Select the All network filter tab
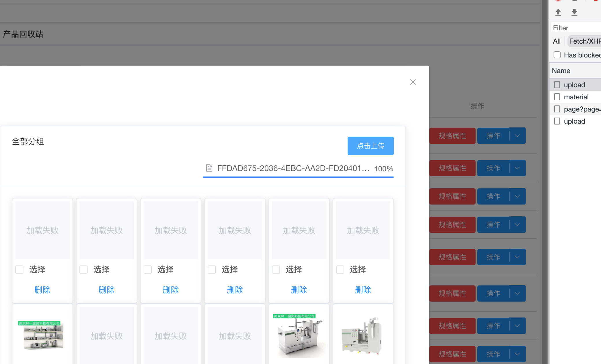Image resolution: width=601 pixels, height=364 pixels. 557,41
